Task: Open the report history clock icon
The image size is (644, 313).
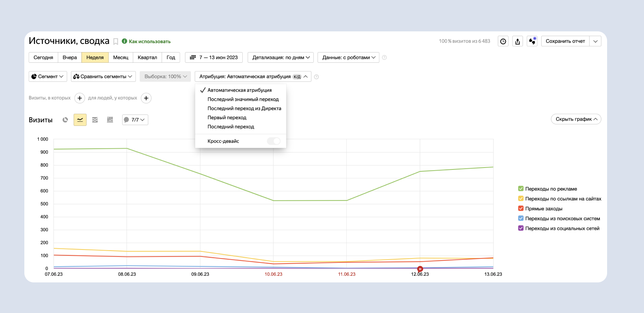Action: click(503, 41)
